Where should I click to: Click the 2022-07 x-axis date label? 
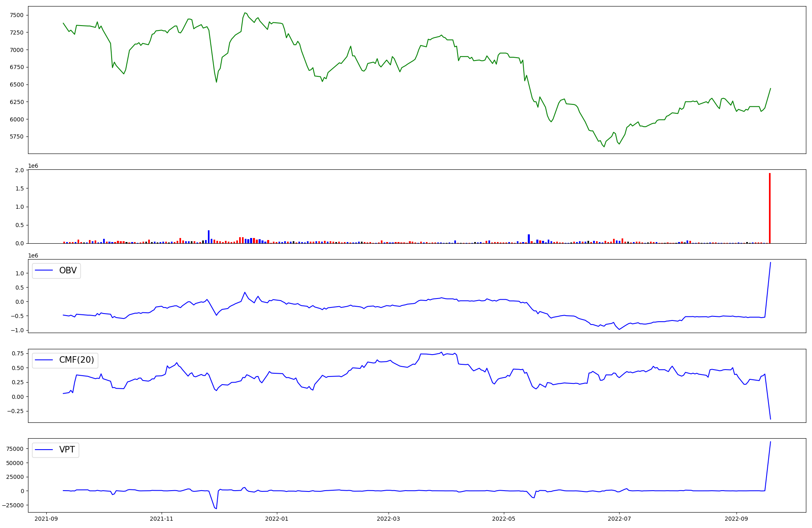pos(619,519)
